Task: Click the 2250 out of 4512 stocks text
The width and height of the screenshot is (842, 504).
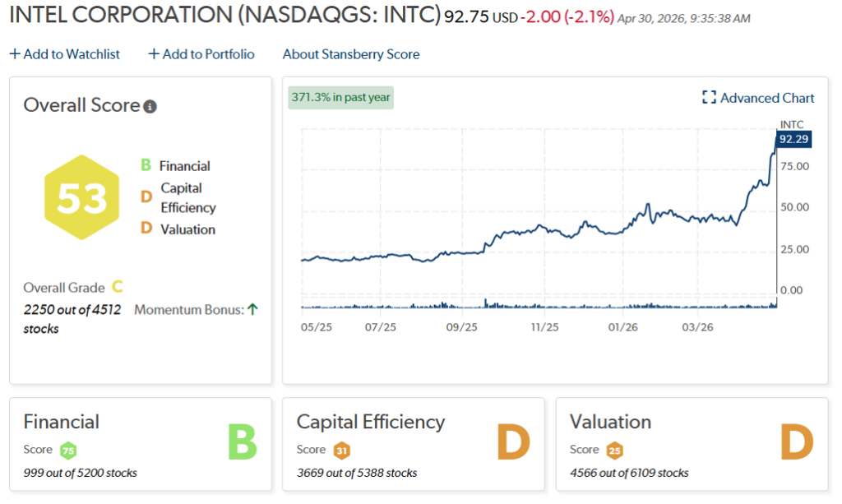Action: click(x=72, y=319)
